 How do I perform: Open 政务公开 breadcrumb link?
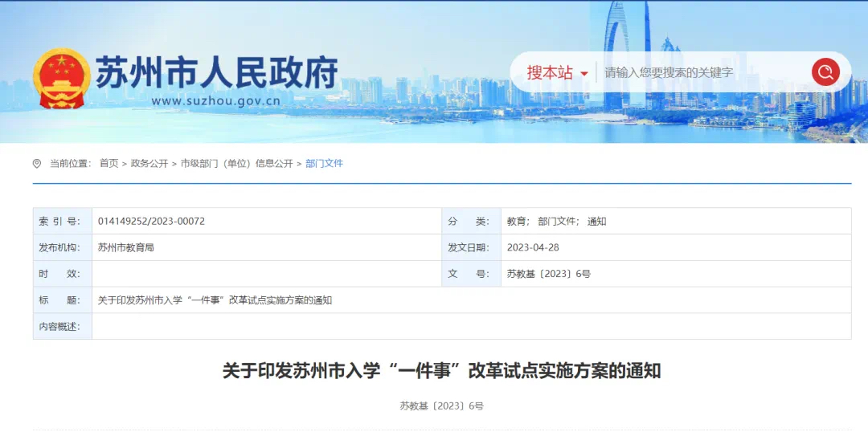point(149,164)
